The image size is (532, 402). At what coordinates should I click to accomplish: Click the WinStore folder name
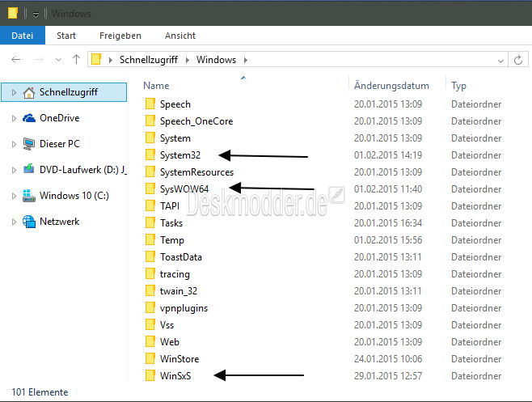point(179,359)
